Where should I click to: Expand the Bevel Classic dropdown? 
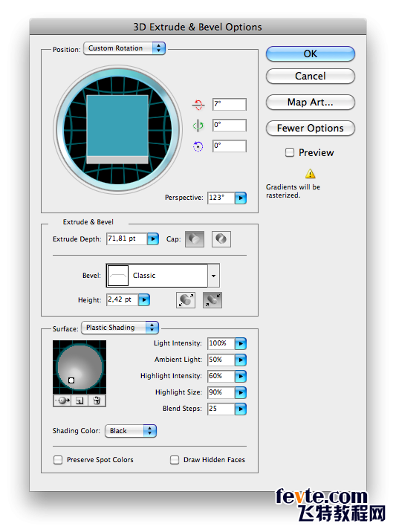163,275
